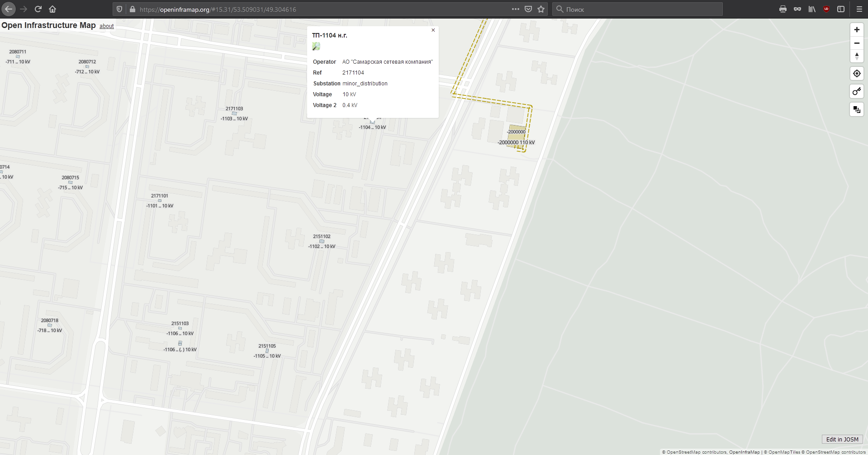Open the background layers switcher
Viewport: 868px width, 455px height.
tap(856, 109)
